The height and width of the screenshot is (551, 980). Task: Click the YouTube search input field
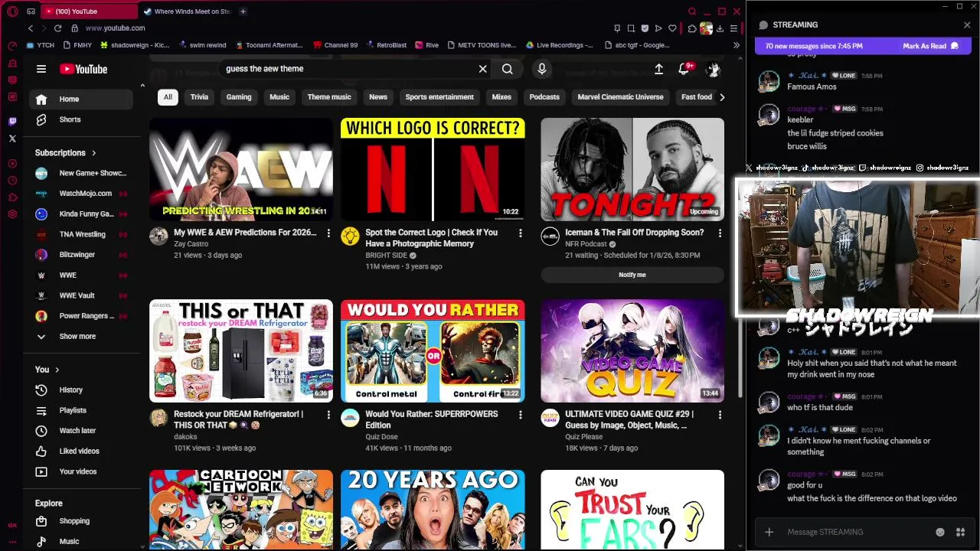point(348,69)
